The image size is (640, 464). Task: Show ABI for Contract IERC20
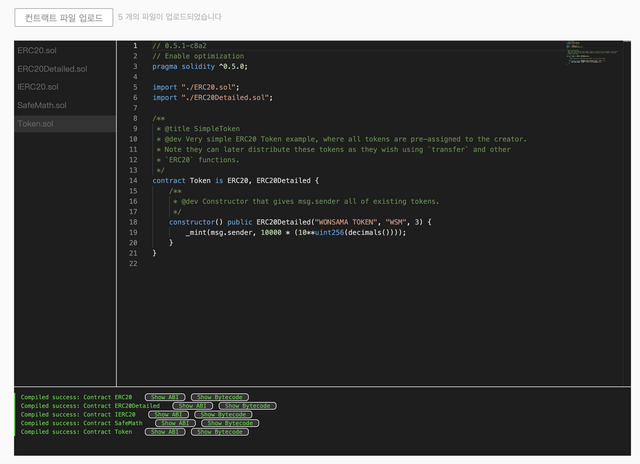click(x=168, y=414)
